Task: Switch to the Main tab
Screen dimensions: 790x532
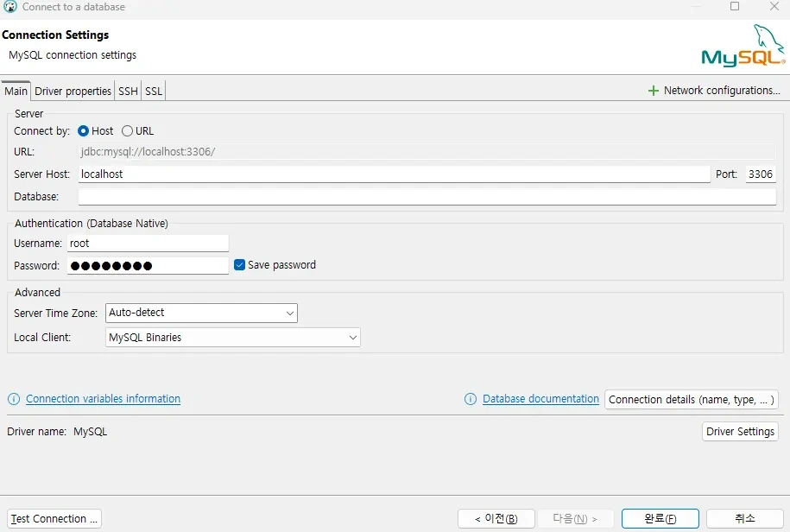Action: click(16, 92)
